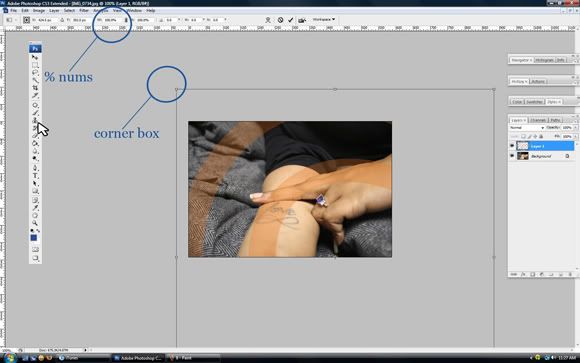The height and width of the screenshot is (363, 580).
Task: Click the Photoshop logo atop toolbox
Action: coord(35,48)
